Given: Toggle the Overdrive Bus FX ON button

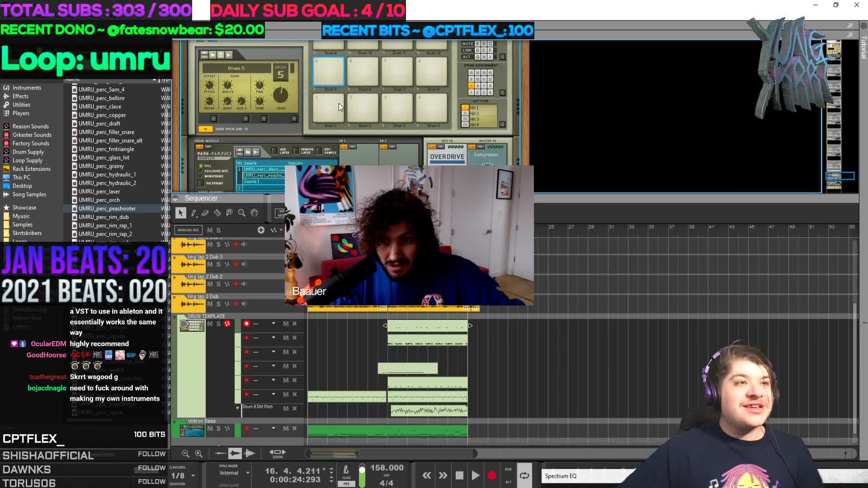Looking at the screenshot, I should click(432, 147).
